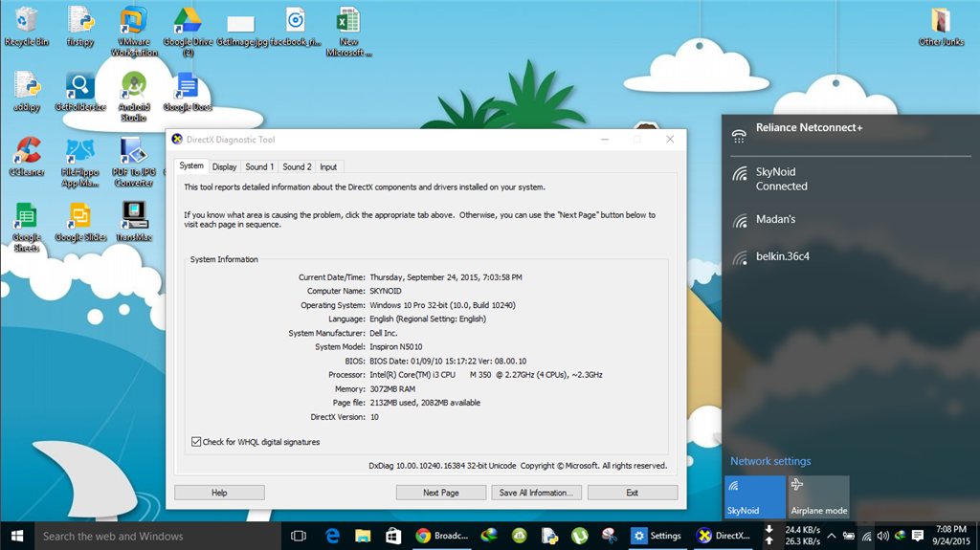
Task: Select the add.py desktop file
Action: tap(27, 92)
